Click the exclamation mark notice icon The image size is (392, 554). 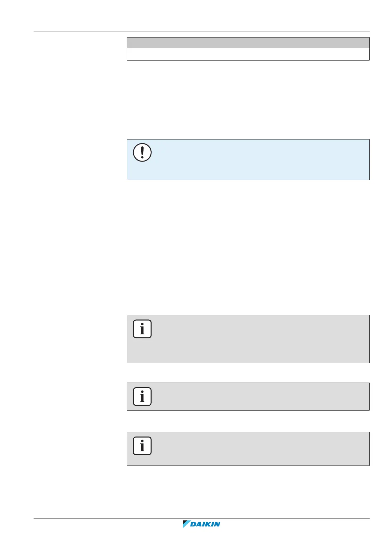tap(142, 153)
